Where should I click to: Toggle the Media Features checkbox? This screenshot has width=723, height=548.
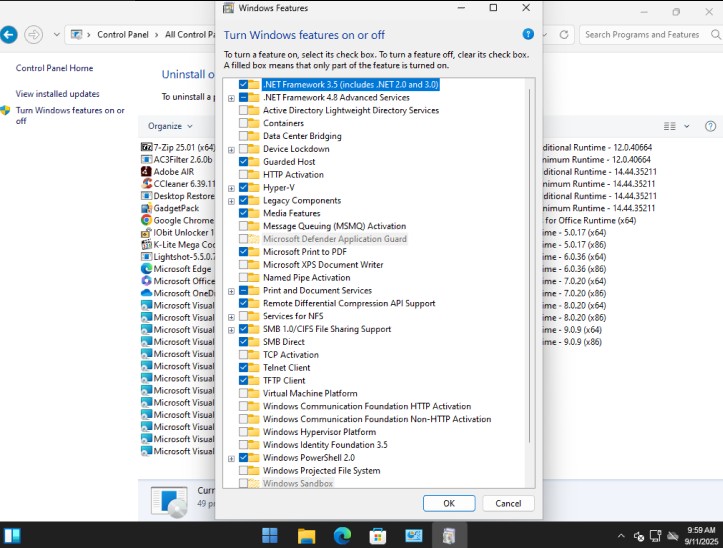point(243,213)
